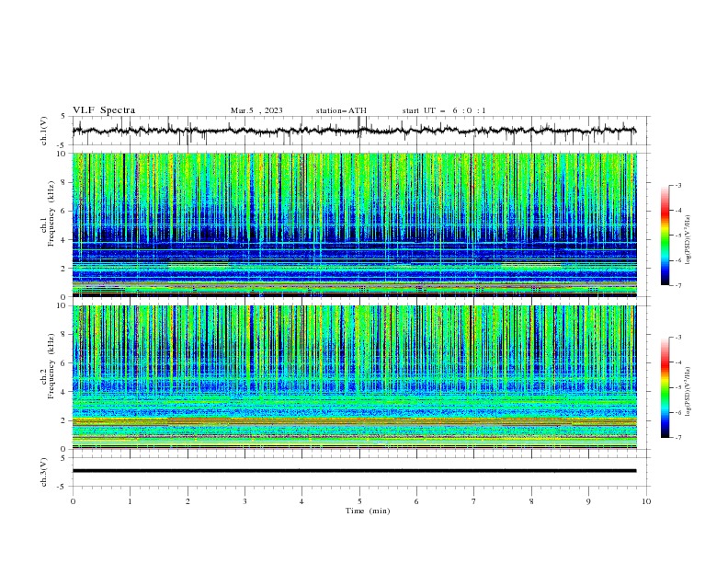Viewport: 728px width, 563px height.
Task: Click the 'ch.3(V)' axis label
Action: [44, 472]
